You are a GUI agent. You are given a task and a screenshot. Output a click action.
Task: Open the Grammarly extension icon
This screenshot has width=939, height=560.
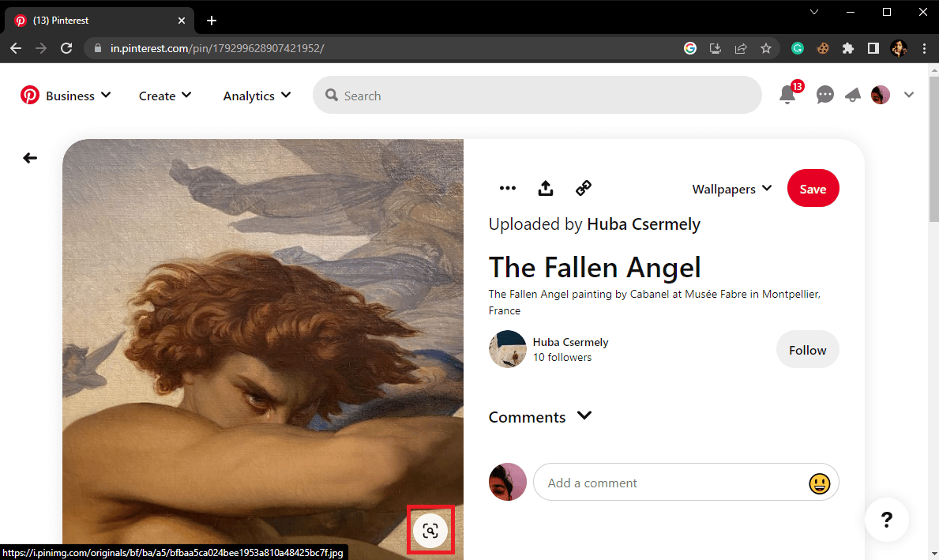797,48
